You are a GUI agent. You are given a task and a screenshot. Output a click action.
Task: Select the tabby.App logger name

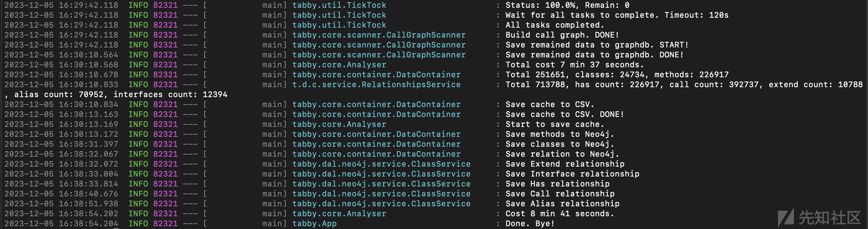click(x=314, y=224)
